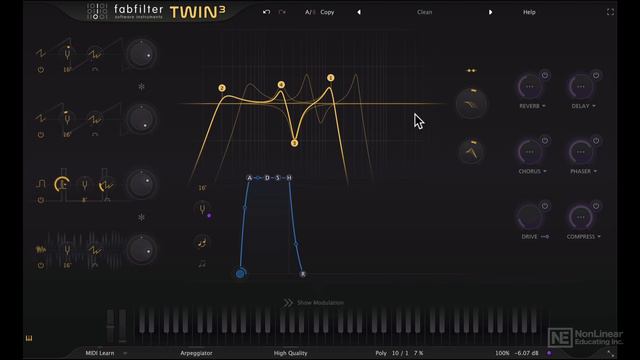The height and width of the screenshot is (360, 640).
Task: Copy the current A/B state
Action: [x=327, y=12]
